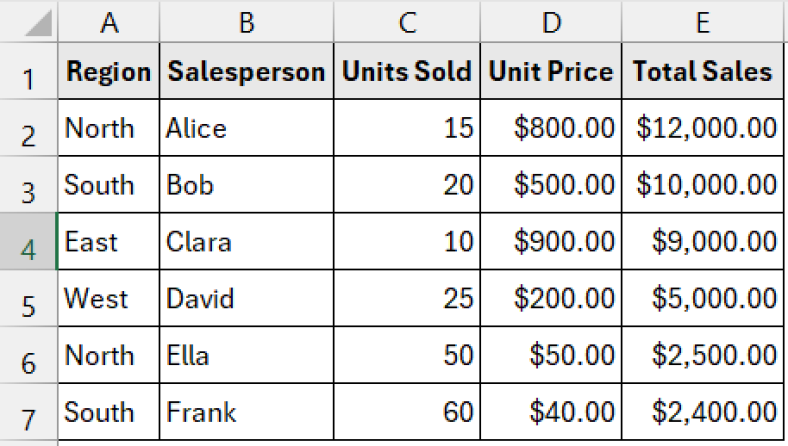Screen dimensions: 788x446
Task: Select the cell containing Alice
Action: click(246, 128)
